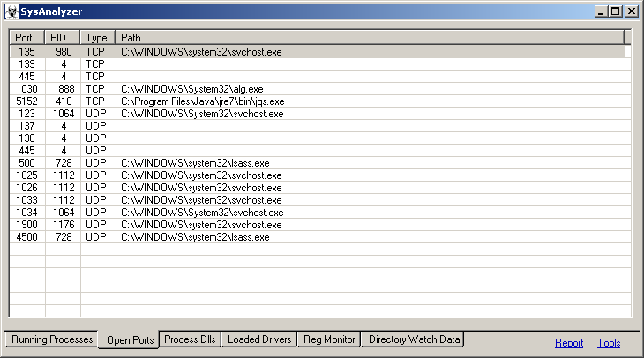Maximize the SysAnalyzer window
The height and width of the screenshot is (358, 644).
pyautogui.click(x=617, y=11)
